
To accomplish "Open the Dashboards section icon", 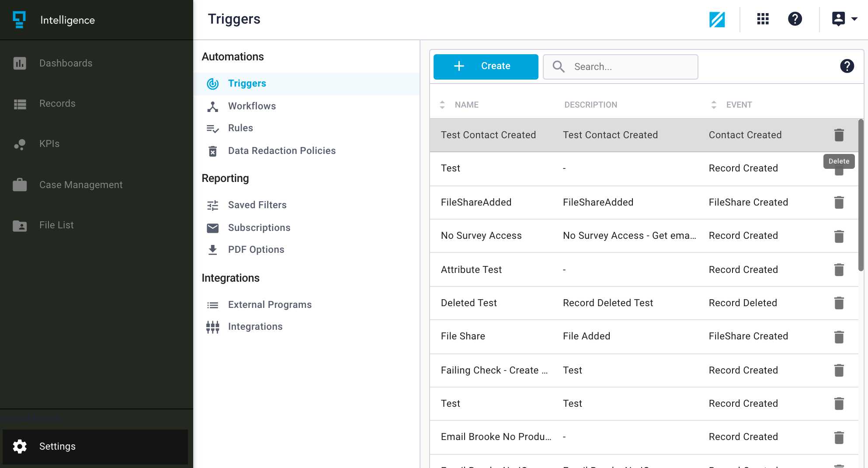I will pos(20,63).
